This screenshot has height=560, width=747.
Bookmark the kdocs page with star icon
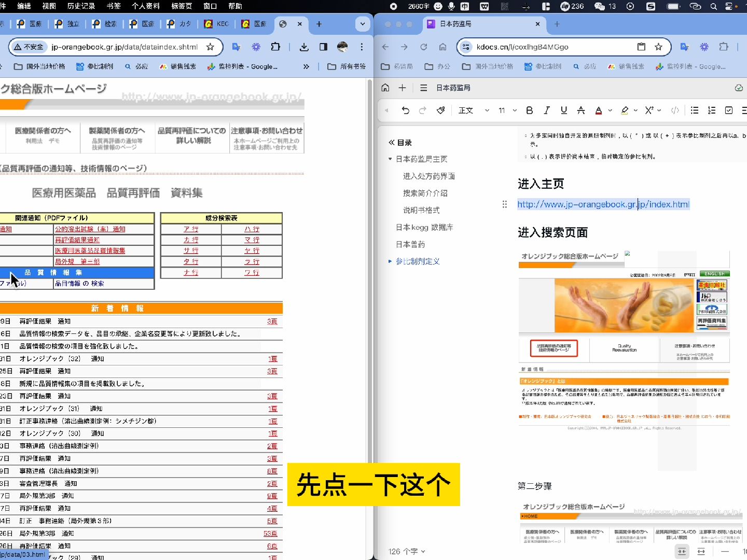pos(658,47)
